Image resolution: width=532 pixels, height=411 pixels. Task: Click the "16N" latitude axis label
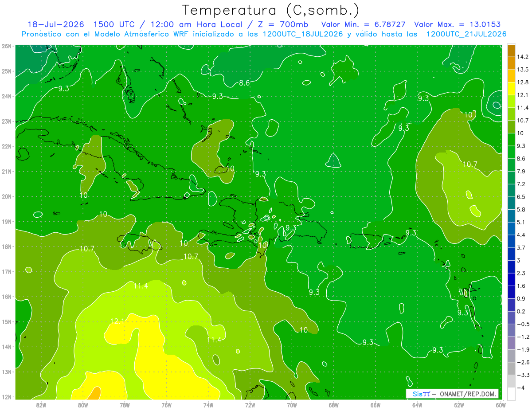tap(6, 297)
